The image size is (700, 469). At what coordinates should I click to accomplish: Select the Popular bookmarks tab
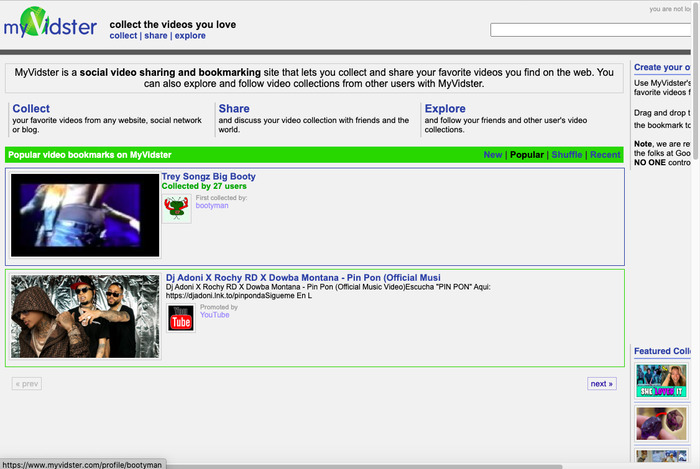pos(527,155)
